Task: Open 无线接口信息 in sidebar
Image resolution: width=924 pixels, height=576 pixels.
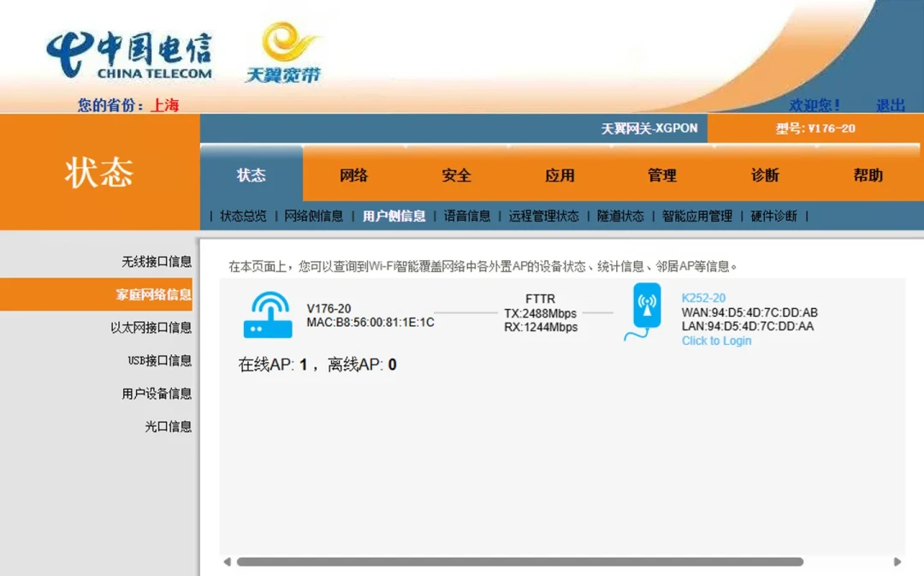Action: 157,261
